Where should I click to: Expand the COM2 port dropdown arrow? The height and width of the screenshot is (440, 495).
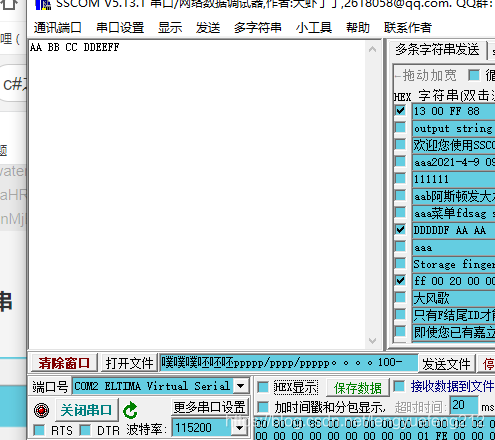click(x=241, y=386)
